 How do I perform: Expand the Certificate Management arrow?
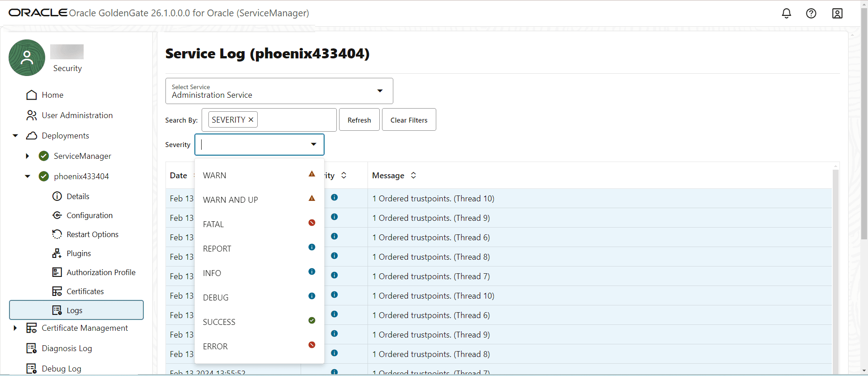(x=15, y=328)
